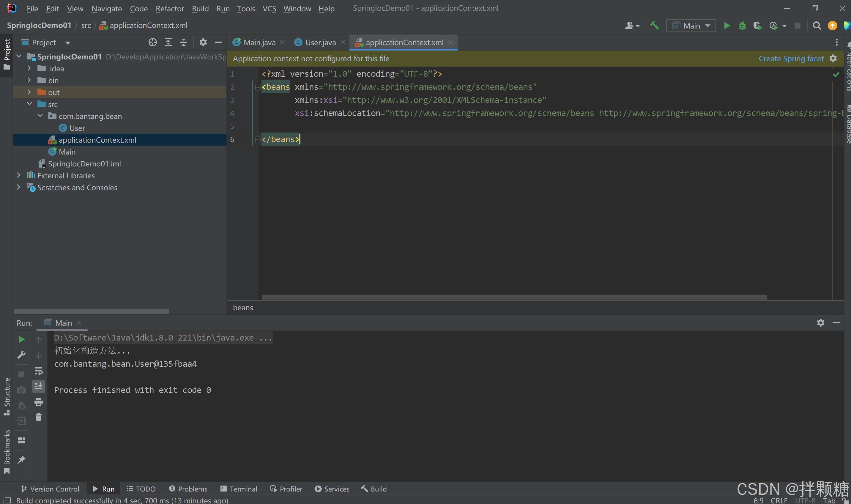The width and height of the screenshot is (851, 504).
Task: Click the editor horizontal scrollbar
Action: coord(514,297)
